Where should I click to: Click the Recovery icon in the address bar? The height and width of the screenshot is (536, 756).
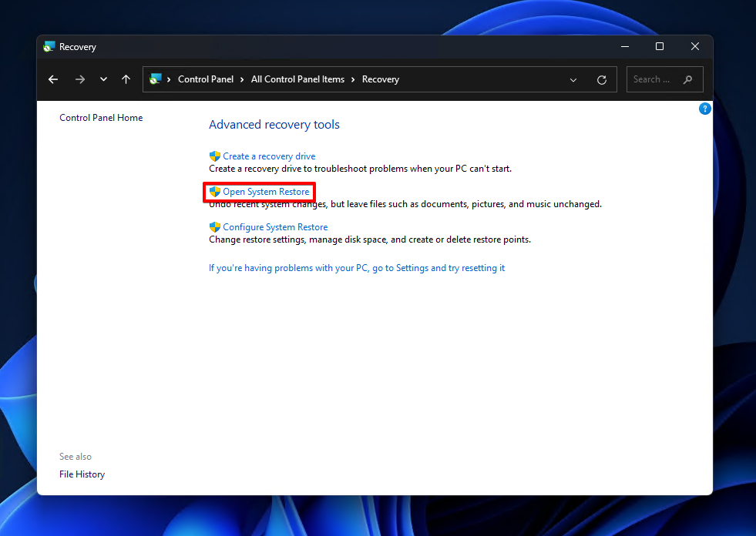click(x=157, y=79)
